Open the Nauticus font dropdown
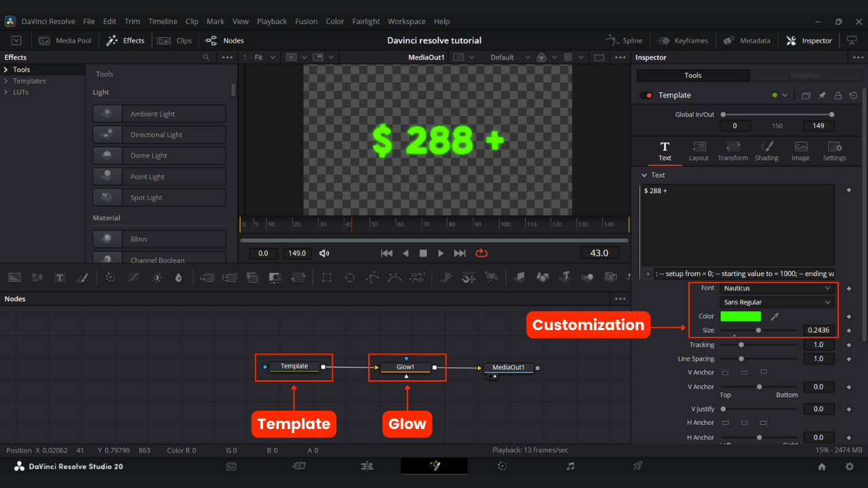Screen dimensions: 868x488 (776, 288)
